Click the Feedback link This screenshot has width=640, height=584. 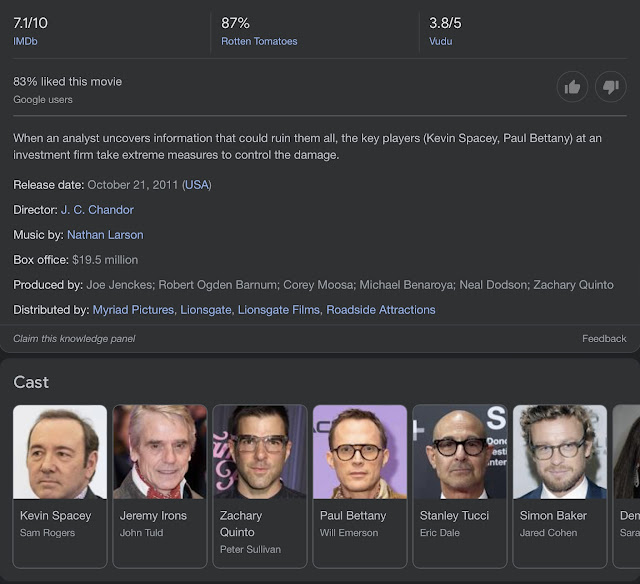(604, 339)
